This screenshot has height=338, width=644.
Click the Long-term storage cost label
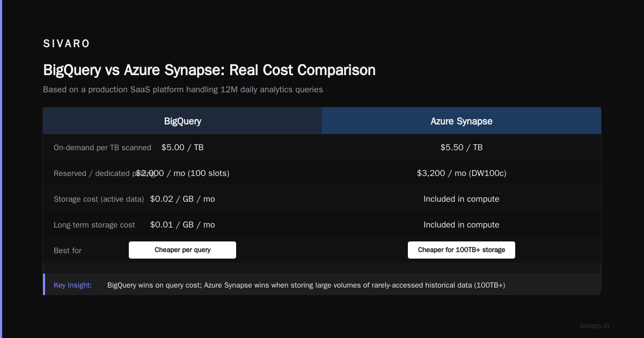tap(94, 225)
